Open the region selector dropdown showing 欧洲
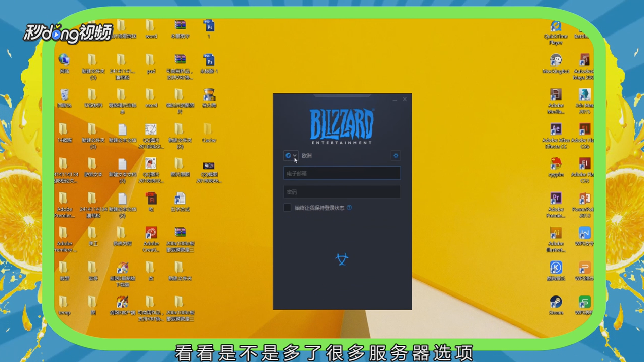The image size is (644, 362). pyautogui.click(x=291, y=156)
